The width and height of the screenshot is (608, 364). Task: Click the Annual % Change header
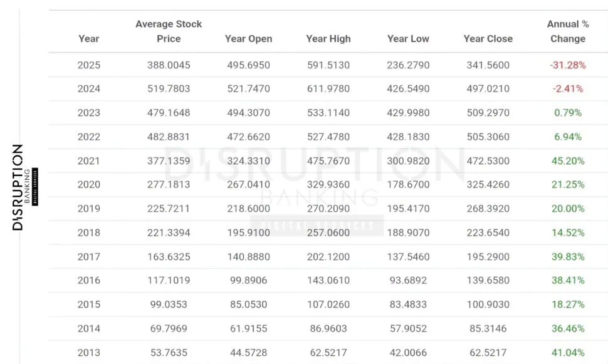pos(568,31)
